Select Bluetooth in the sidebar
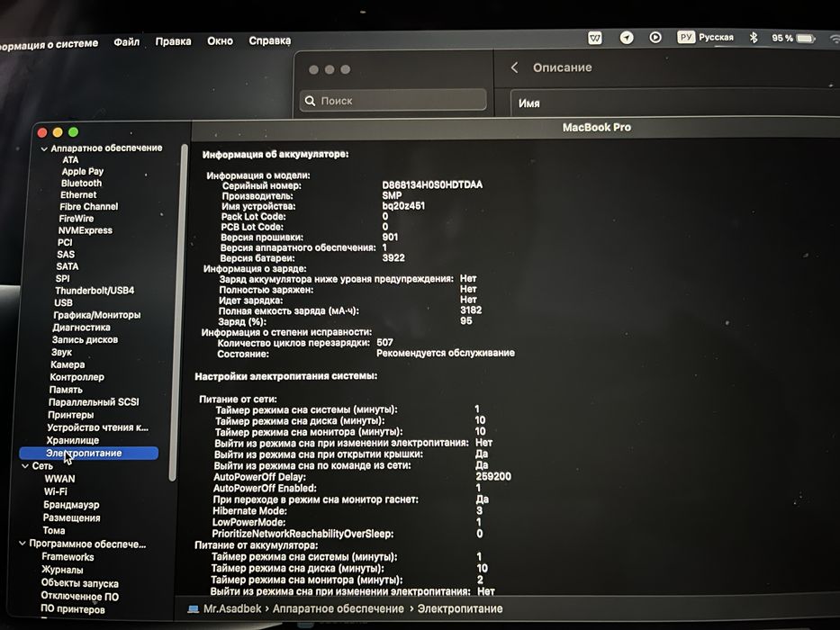The image size is (840, 630). (x=81, y=184)
